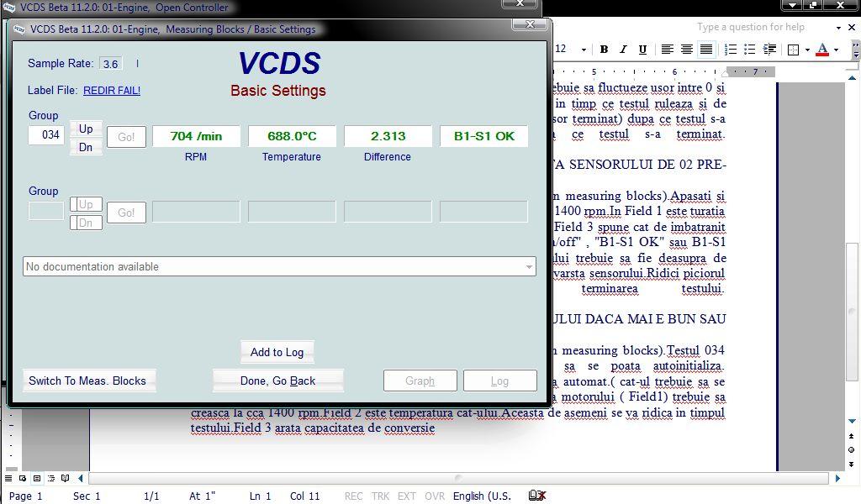The width and height of the screenshot is (861, 504).
Task: Toggle TRK track changes in status bar
Action: (x=380, y=496)
